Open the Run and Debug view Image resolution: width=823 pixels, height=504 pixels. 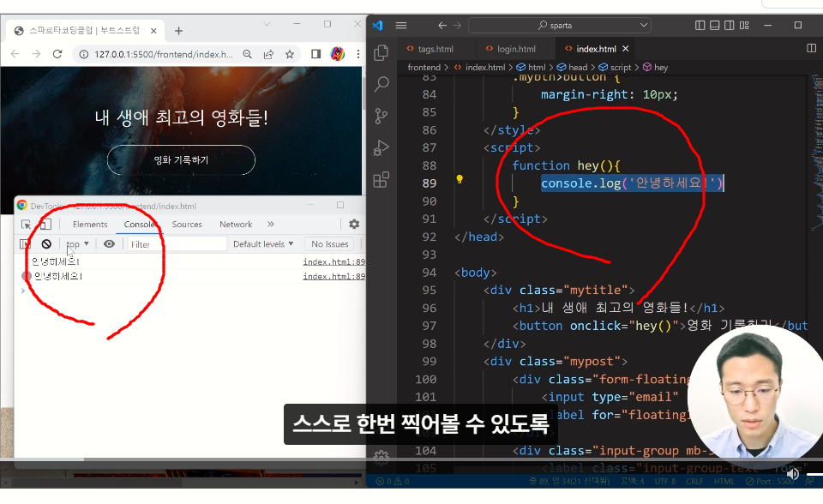pyautogui.click(x=381, y=148)
